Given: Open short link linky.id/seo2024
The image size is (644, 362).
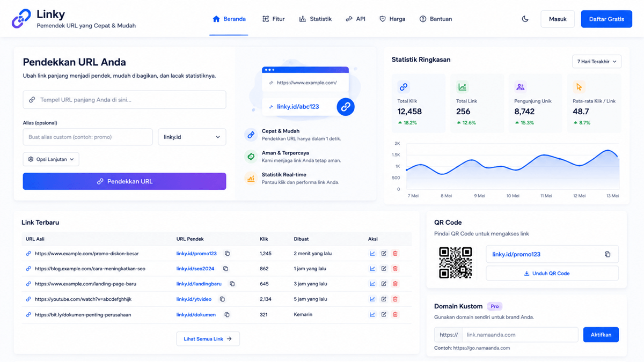Looking at the screenshot, I should 195,269.
